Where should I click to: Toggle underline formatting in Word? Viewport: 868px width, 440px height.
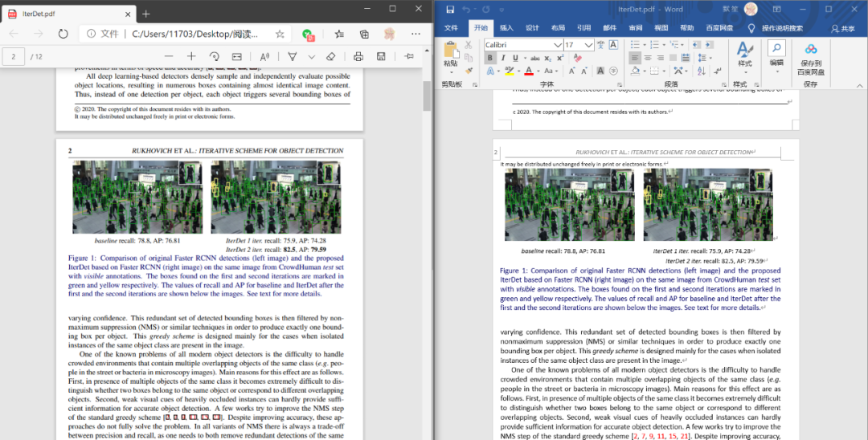(515, 58)
